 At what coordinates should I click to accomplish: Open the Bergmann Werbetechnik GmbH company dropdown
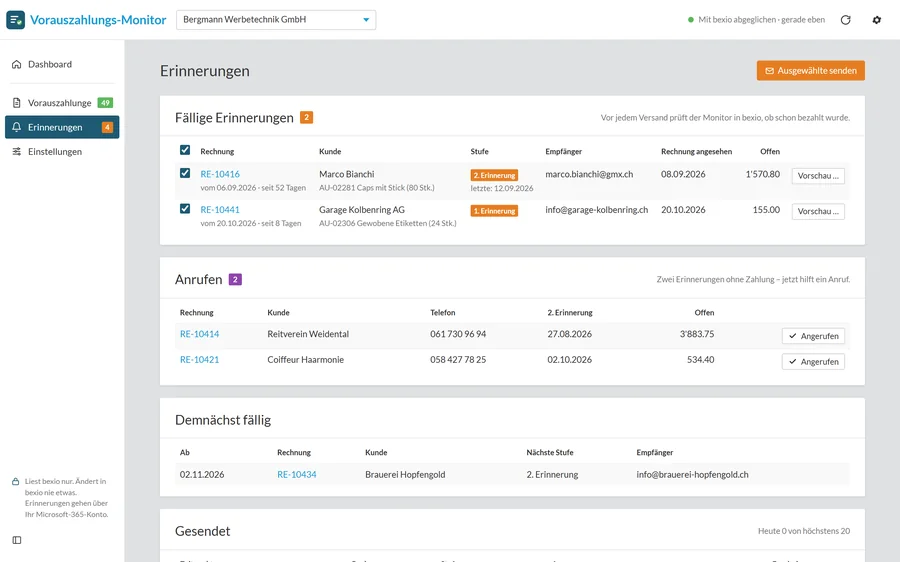click(x=276, y=20)
